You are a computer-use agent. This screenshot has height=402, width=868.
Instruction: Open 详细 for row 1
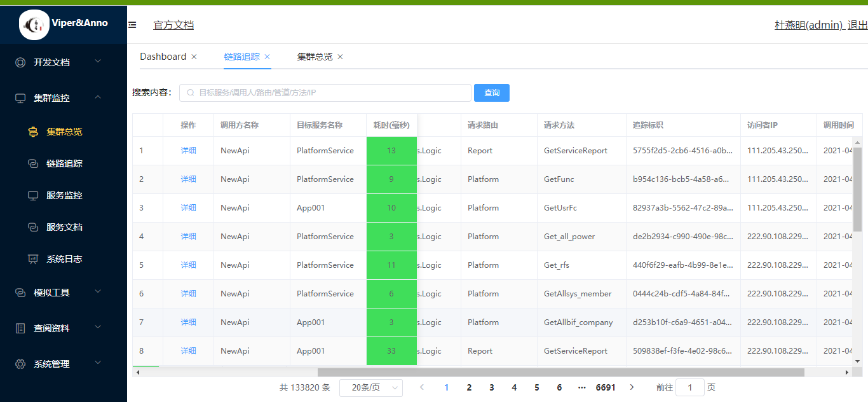[189, 151]
